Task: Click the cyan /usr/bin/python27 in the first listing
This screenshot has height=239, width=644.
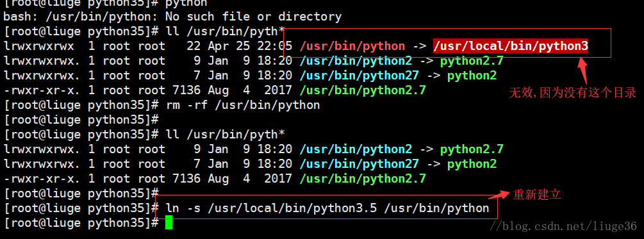Action: pos(359,76)
